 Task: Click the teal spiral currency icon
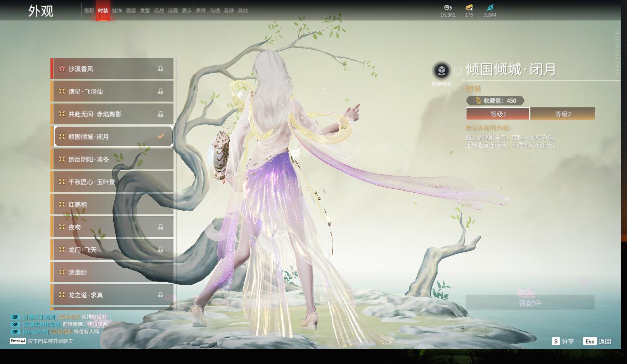490,7
